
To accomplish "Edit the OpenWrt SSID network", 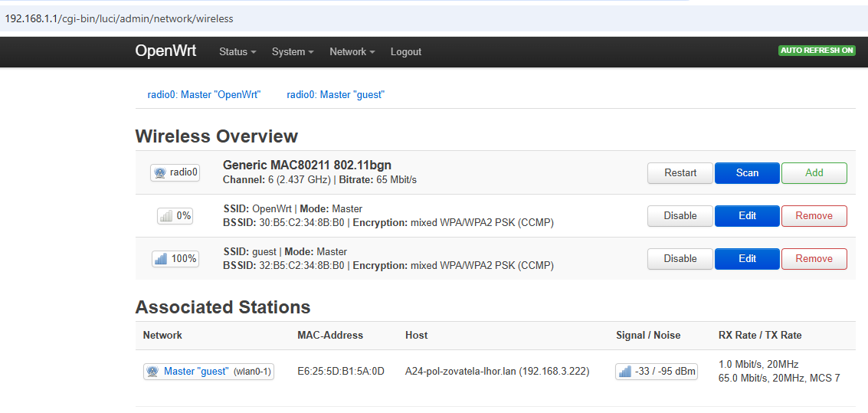I will click(x=747, y=216).
